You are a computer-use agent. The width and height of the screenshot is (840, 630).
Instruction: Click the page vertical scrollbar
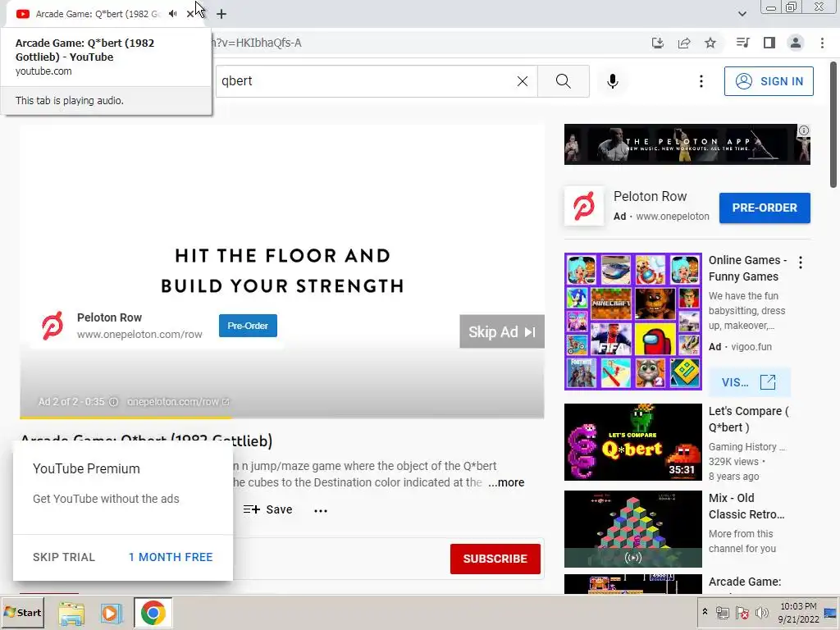(833, 126)
